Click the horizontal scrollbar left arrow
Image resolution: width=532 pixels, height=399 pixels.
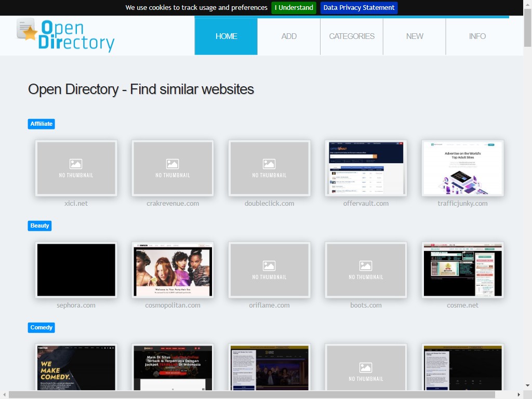click(x=4, y=395)
